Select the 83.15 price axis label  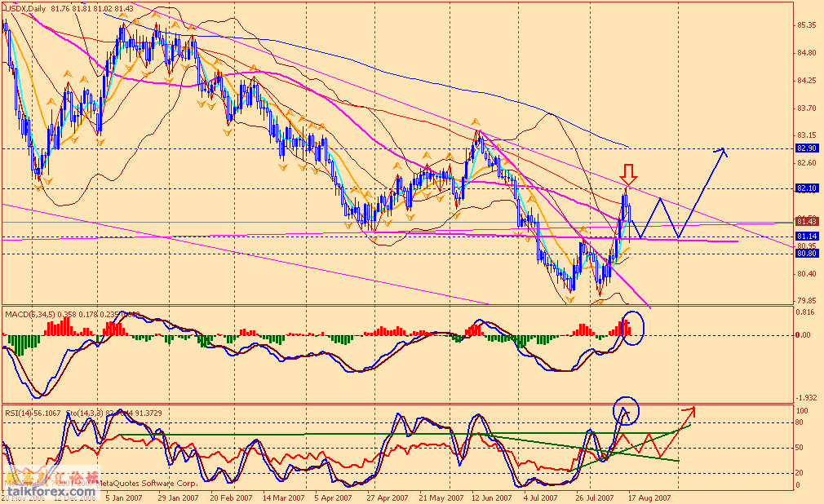coord(807,135)
